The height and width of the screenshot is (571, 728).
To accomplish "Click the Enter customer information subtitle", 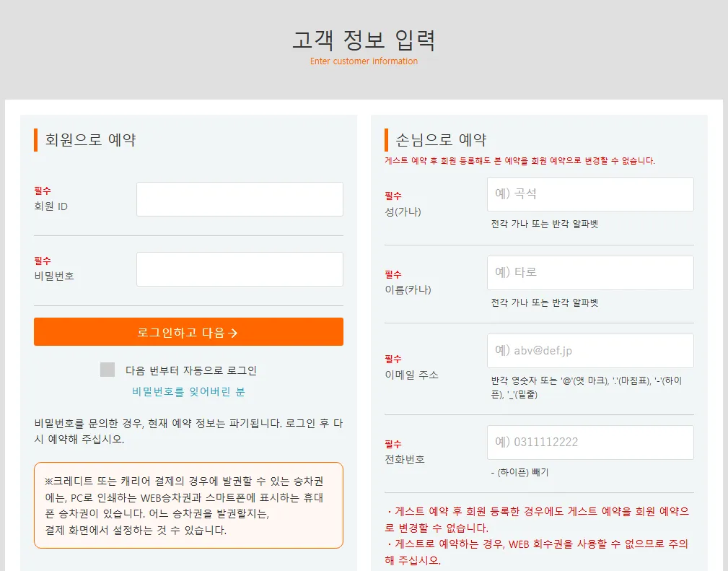I will coord(364,61).
